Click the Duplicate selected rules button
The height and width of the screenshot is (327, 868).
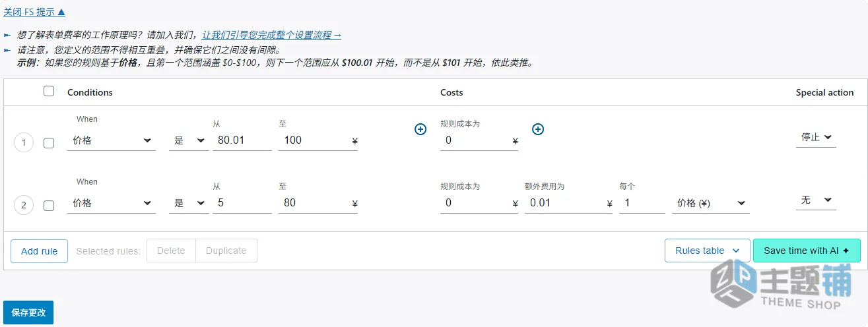click(x=226, y=251)
